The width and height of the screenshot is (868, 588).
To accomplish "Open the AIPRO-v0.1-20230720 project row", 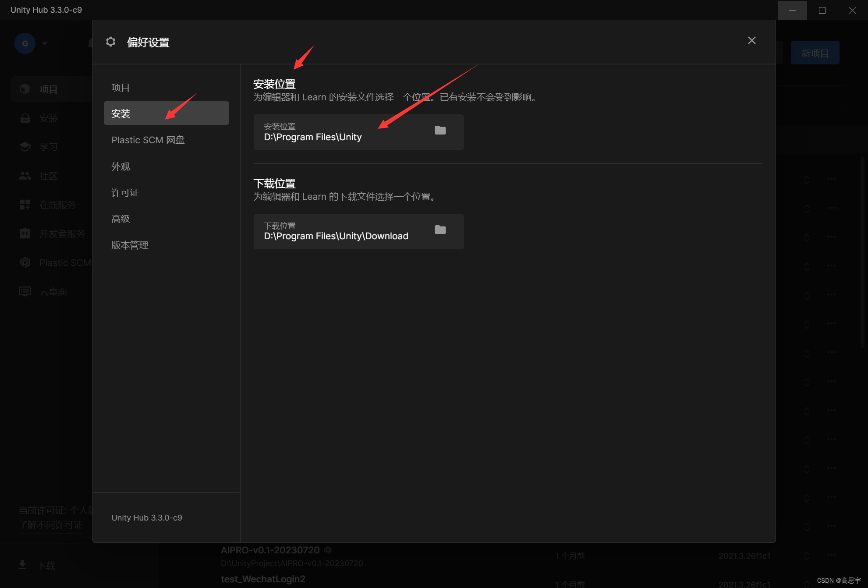I will pyautogui.click(x=500, y=556).
